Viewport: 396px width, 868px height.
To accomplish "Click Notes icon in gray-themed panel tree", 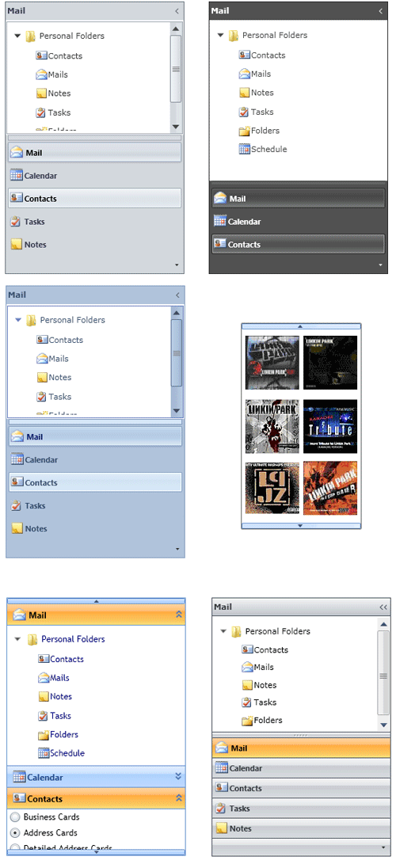I will 41,93.
